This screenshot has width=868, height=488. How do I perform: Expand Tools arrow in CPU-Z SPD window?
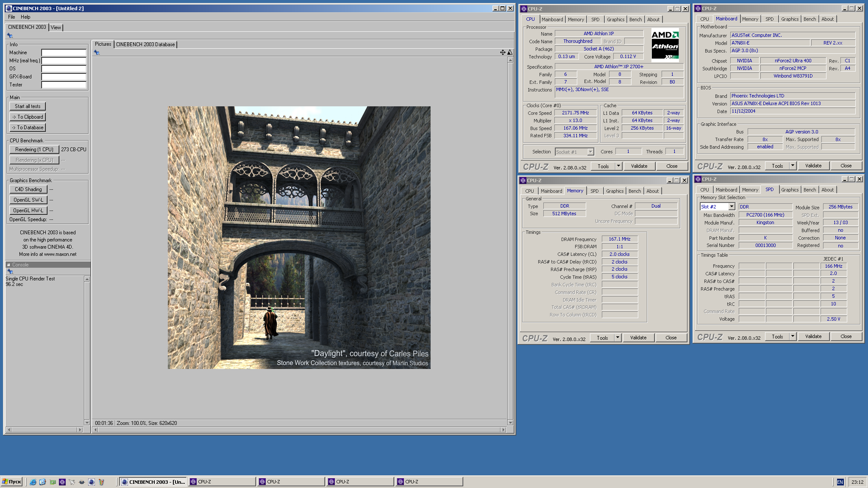click(793, 336)
